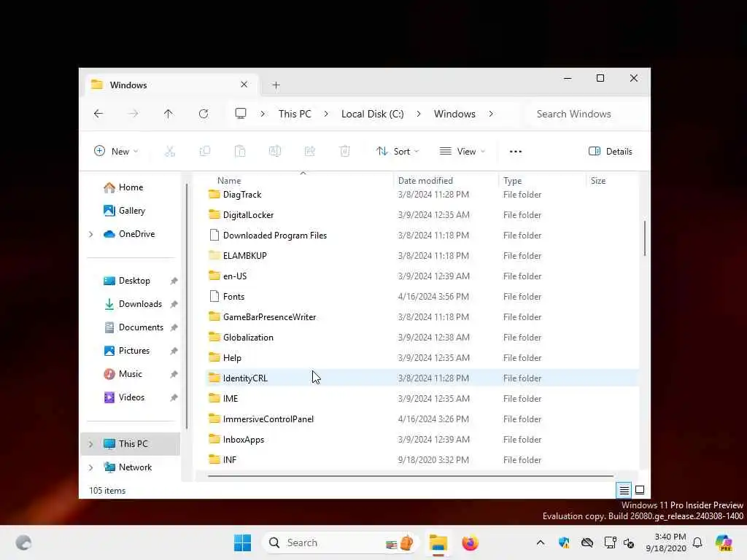Click the vertical scrollbar of file list
This screenshot has height=560, width=747.
(645, 238)
